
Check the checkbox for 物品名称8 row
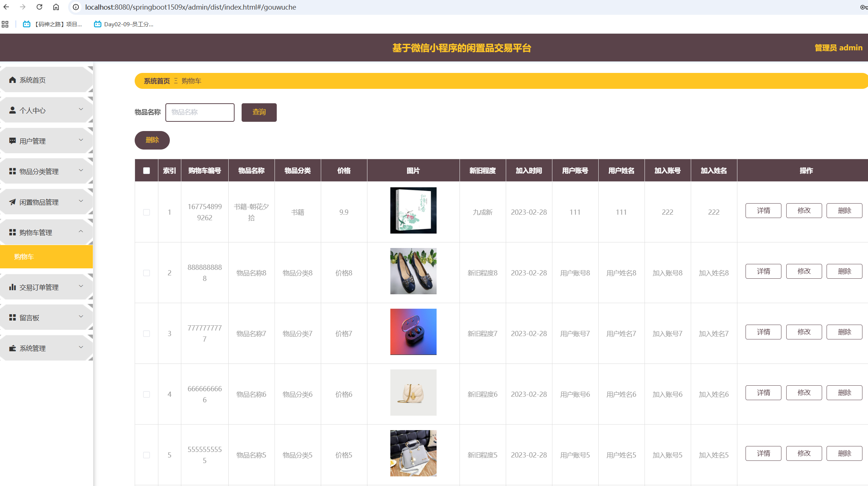pos(147,273)
